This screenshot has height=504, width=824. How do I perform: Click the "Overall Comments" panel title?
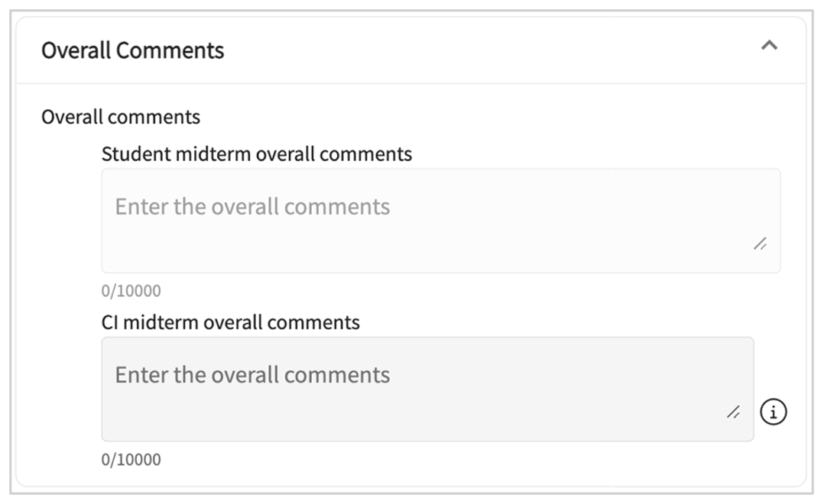132,50
